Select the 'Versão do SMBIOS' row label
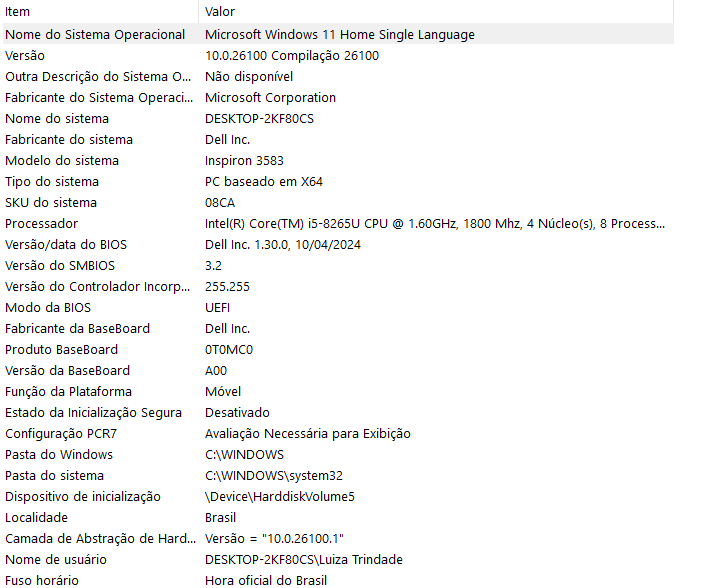The image size is (711, 588). click(x=60, y=266)
